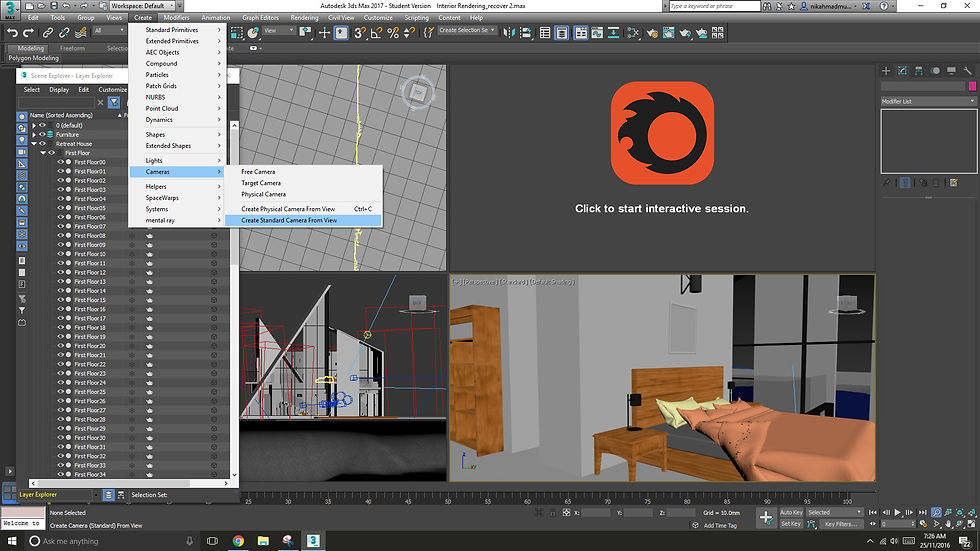980x551 pixels.
Task: Click the Key Filters... button
Action: click(x=839, y=524)
